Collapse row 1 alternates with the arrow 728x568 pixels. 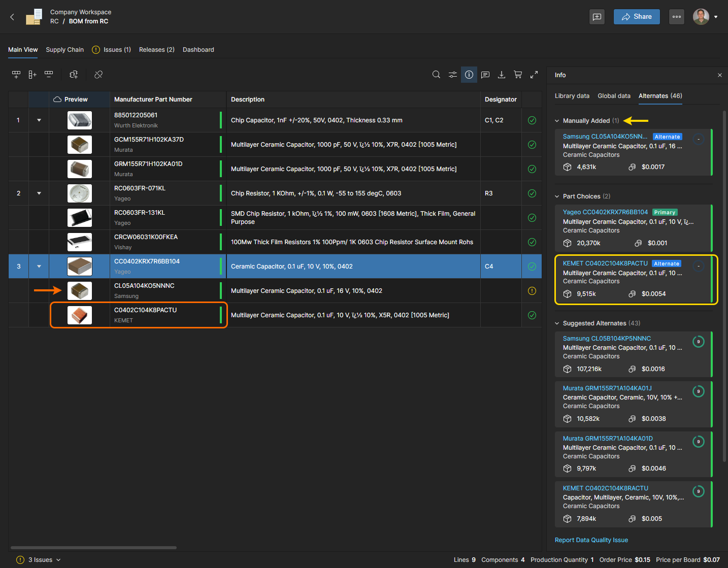[x=39, y=120]
